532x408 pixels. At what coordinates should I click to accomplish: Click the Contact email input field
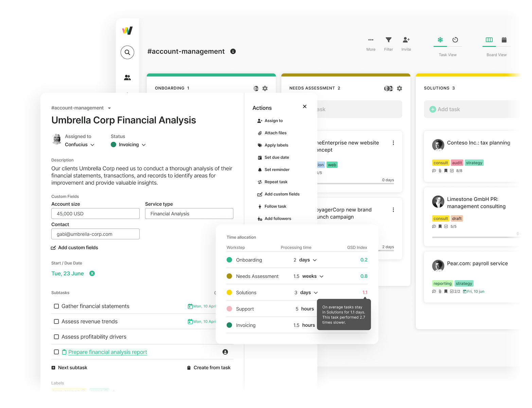[95, 234]
